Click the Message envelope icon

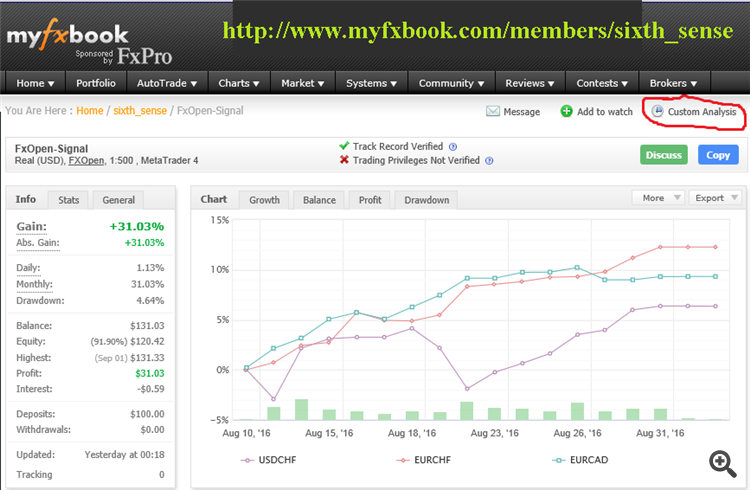point(493,111)
